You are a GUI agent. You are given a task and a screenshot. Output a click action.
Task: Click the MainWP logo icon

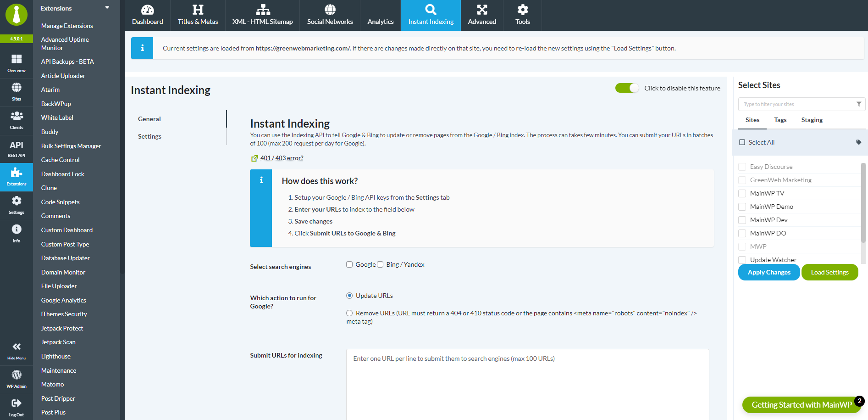(x=17, y=15)
